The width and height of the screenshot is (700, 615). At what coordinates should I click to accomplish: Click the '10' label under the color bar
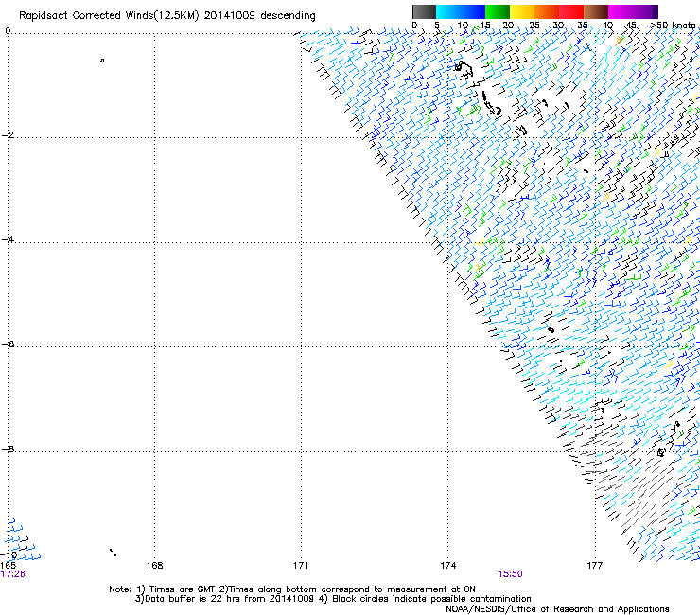pyautogui.click(x=463, y=25)
